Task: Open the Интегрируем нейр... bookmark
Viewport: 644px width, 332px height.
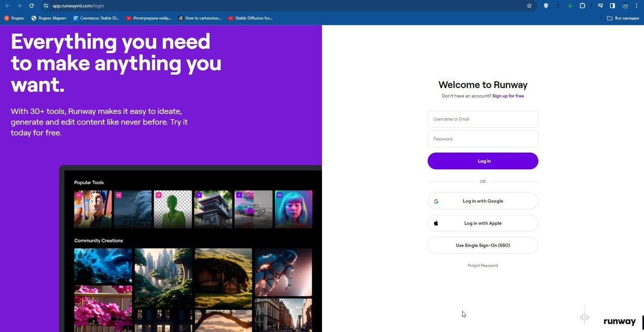Action: click(149, 18)
